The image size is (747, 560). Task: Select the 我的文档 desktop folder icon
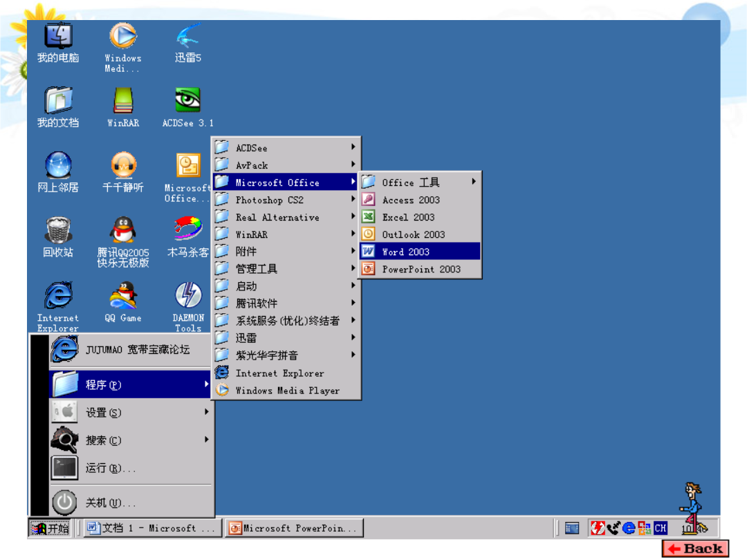[x=58, y=100]
